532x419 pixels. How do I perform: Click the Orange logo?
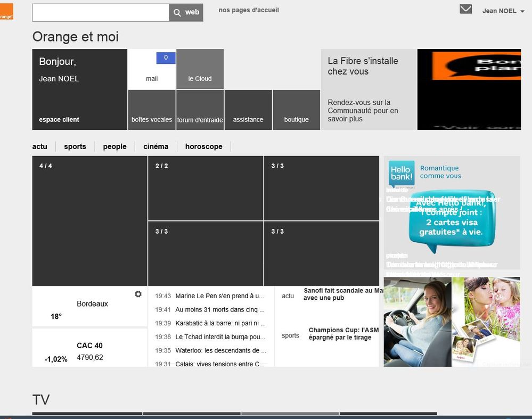pyautogui.click(x=6, y=12)
